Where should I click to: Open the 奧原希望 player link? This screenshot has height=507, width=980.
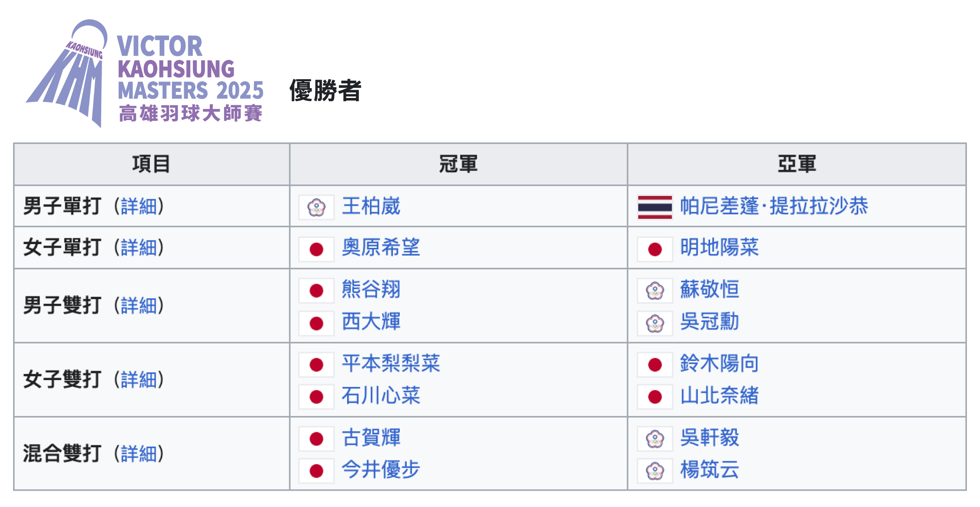tap(381, 248)
